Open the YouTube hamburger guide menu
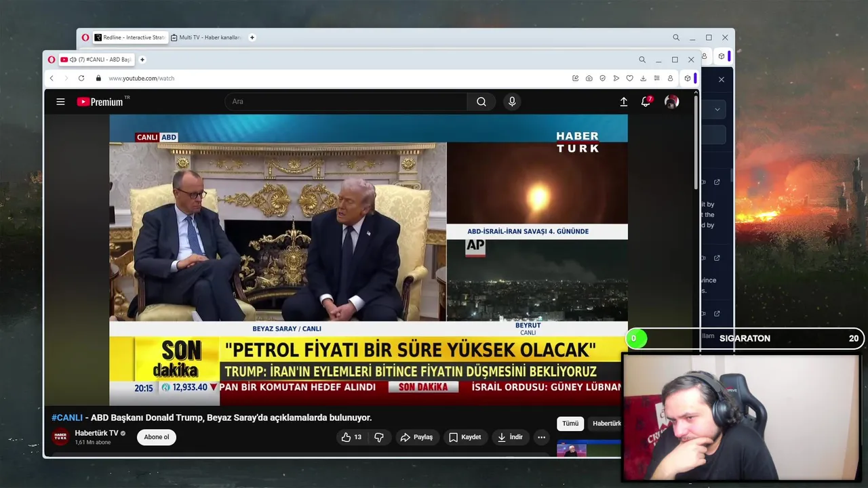 (60, 102)
